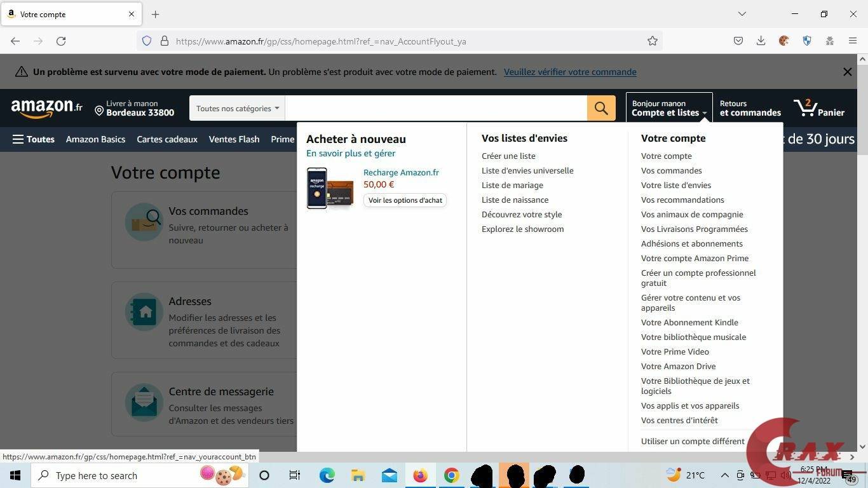Open Votre bibliothèque musicale
Image resolution: width=868 pixels, height=488 pixels.
(x=693, y=337)
